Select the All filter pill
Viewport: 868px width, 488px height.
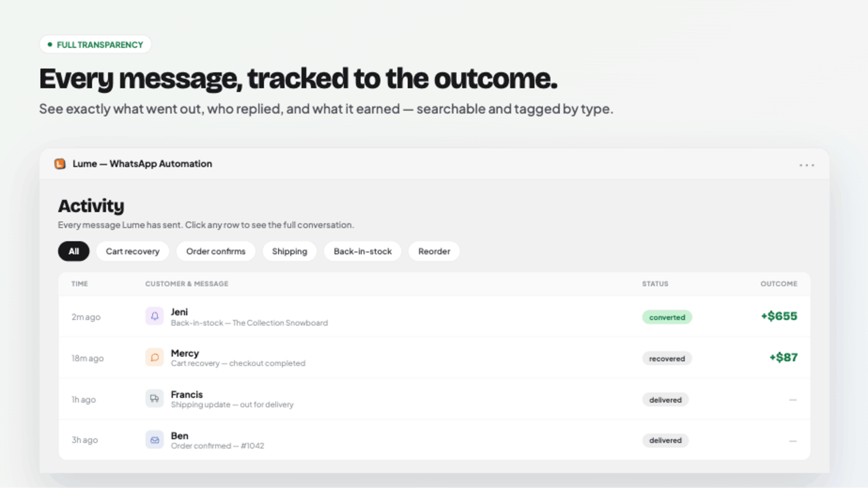pyautogui.click(x=74, y=251)
